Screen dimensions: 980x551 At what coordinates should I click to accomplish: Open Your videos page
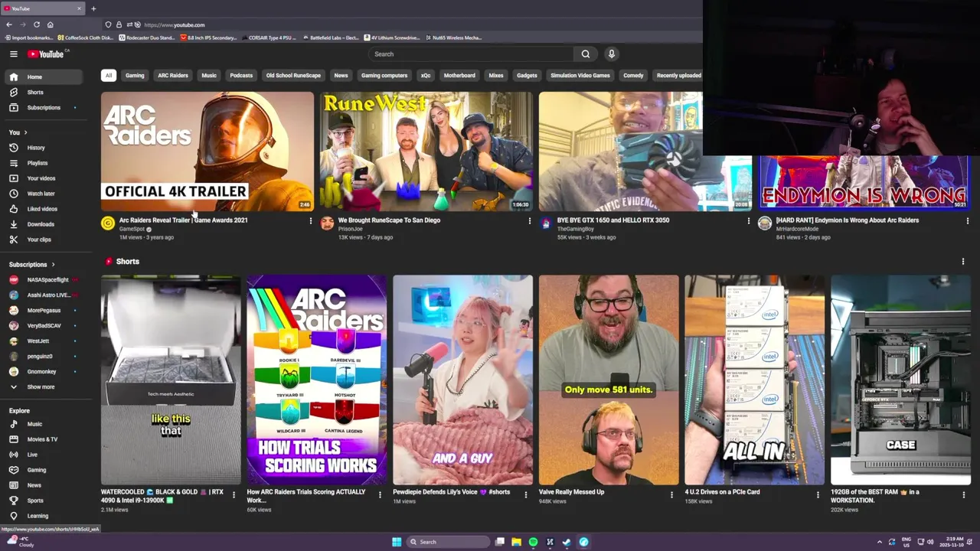tap(43, 178)
